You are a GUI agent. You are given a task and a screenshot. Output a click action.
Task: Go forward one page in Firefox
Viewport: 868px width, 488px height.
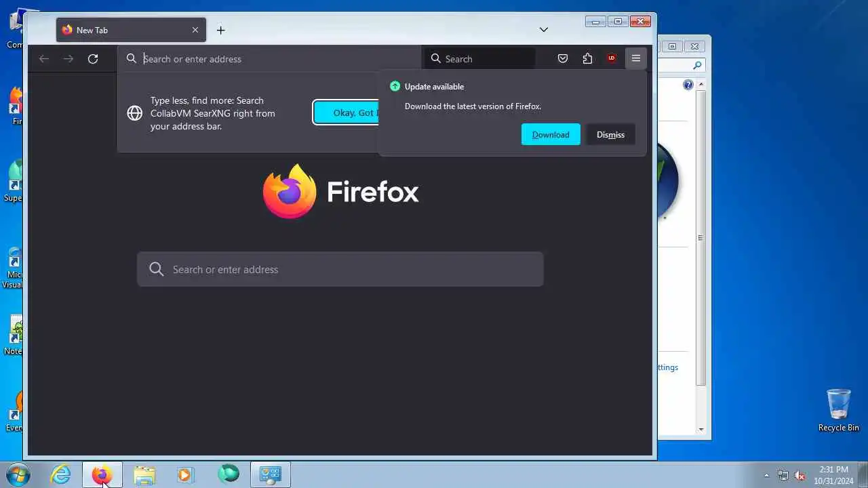pos(68,59)
